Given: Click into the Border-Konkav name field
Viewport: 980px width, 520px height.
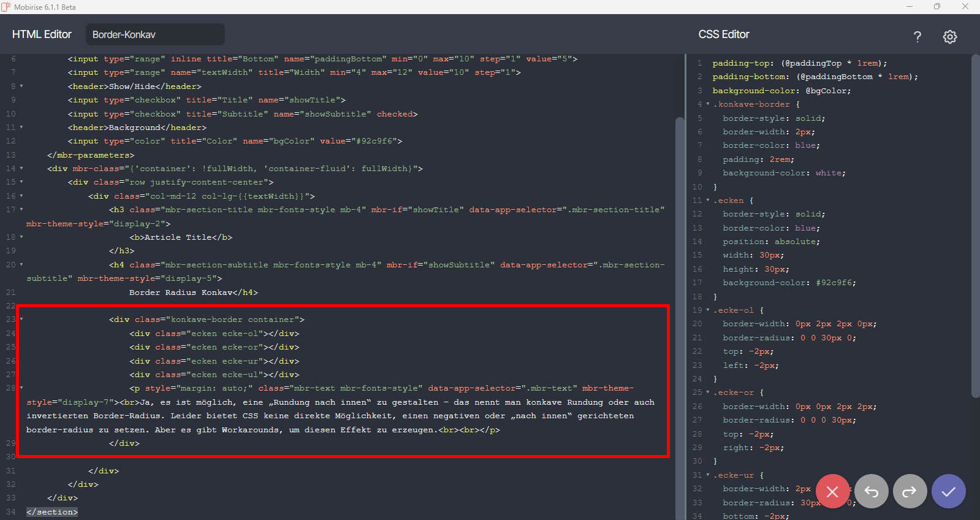Looking at the screenshot, I should tap(155, 34).
